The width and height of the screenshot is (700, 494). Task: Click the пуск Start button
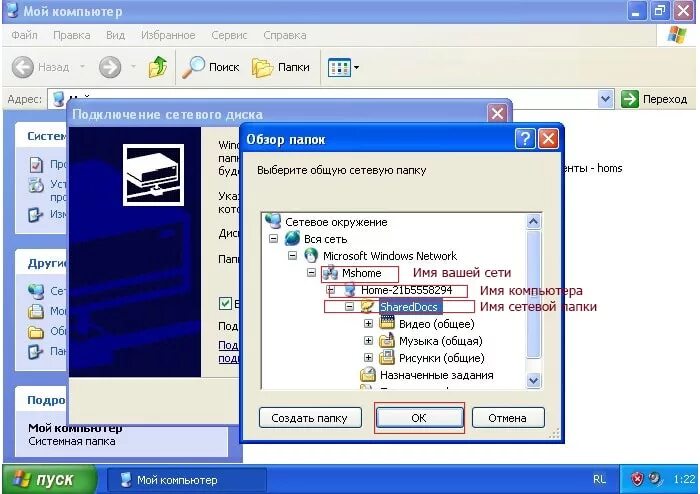[x=49, y=479]
